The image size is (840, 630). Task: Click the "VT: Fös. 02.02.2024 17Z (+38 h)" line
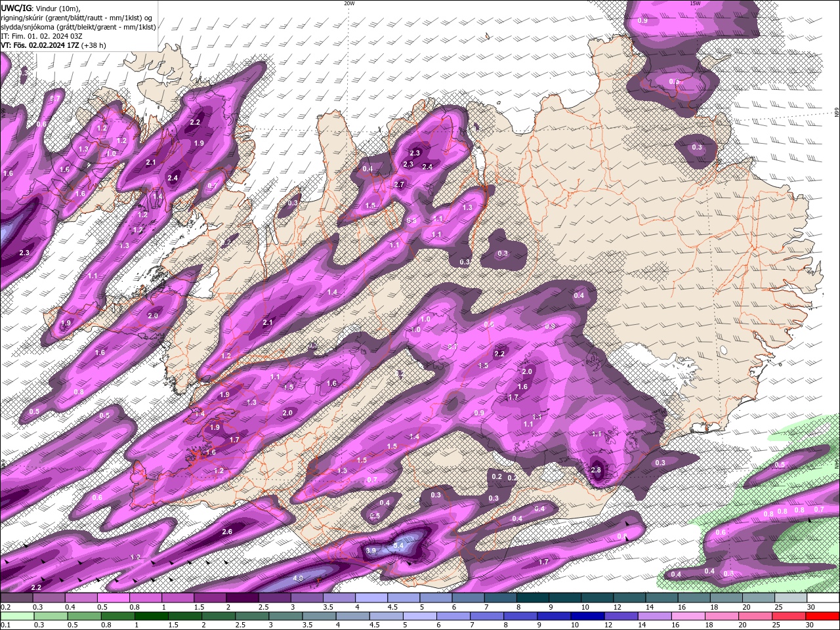[x=53, y=45]
